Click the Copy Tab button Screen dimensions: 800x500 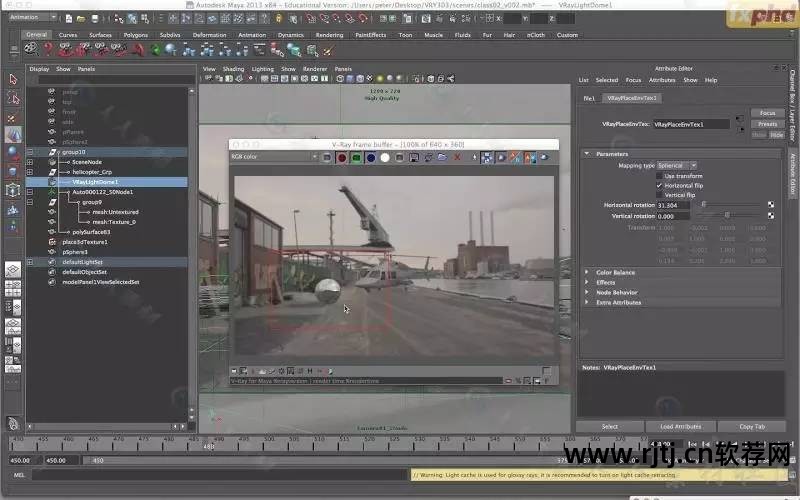pyautogui.click(x=752, y=427)
